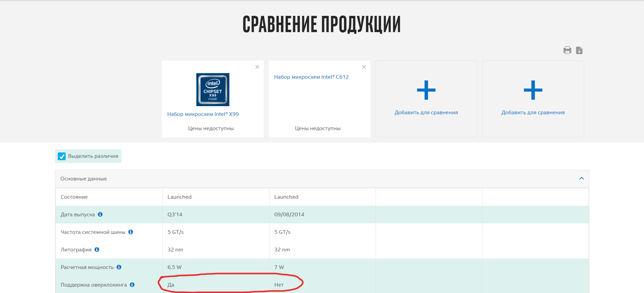This screenshot has height=293, width=644.
Task: Click the Частота системной шины row label
Action: 93,232
